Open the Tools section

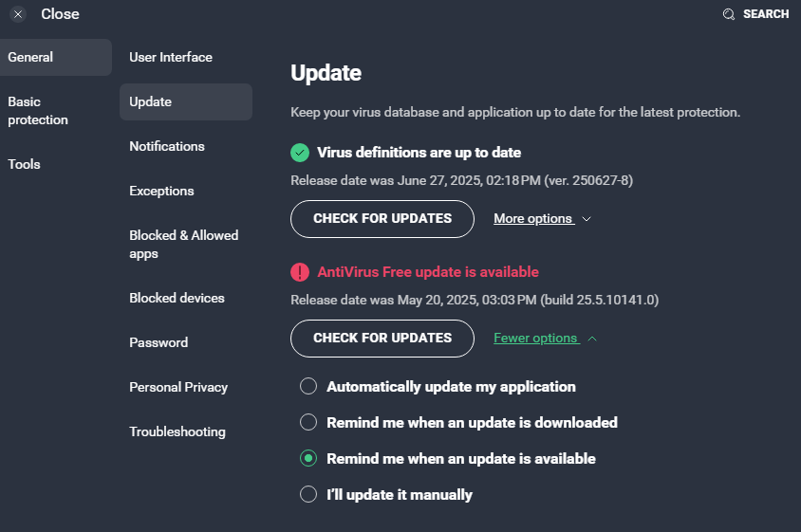(24, 164)
